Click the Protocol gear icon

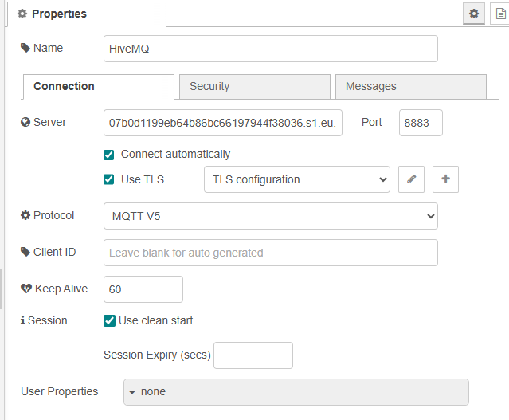(25, 215)
